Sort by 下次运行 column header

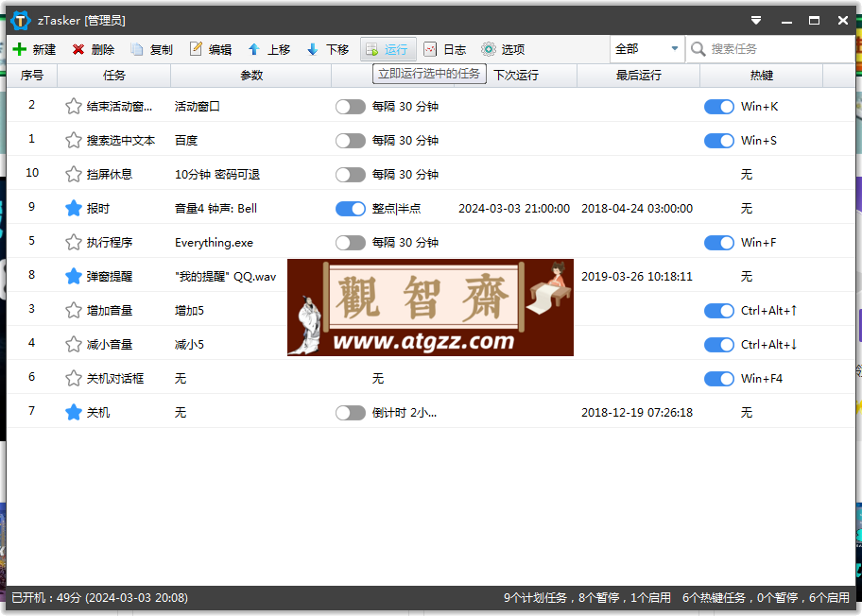[x=516, y=76]
